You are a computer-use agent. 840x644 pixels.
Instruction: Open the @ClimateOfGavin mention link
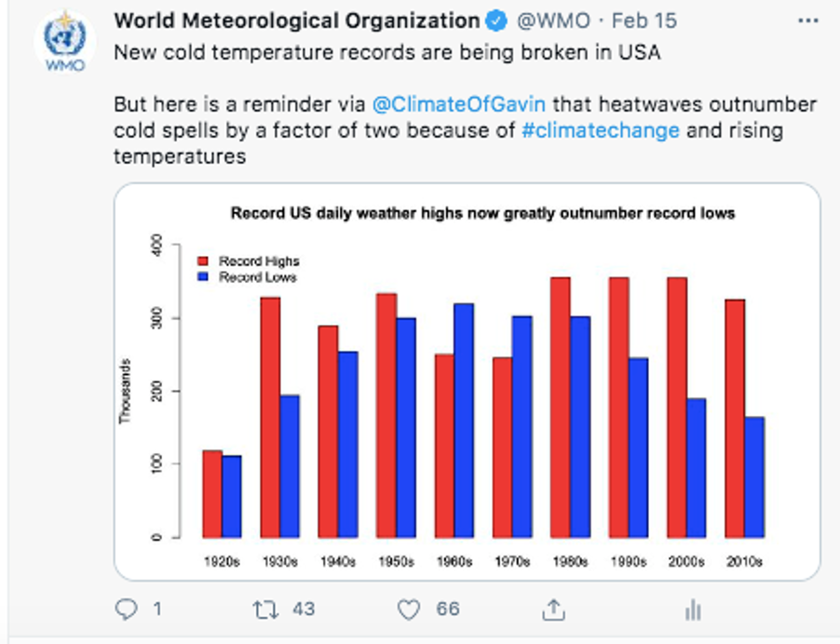[459, 104]
